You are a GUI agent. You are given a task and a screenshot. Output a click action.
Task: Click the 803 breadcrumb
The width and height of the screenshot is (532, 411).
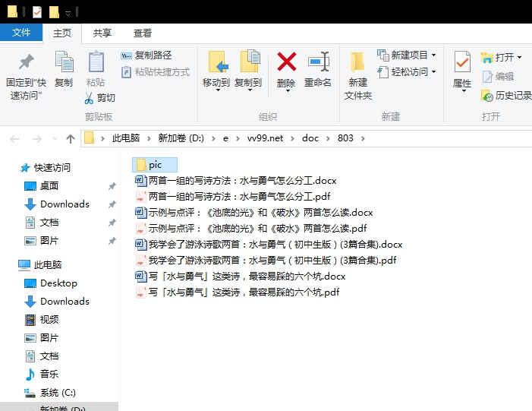[x=345, y=138]
